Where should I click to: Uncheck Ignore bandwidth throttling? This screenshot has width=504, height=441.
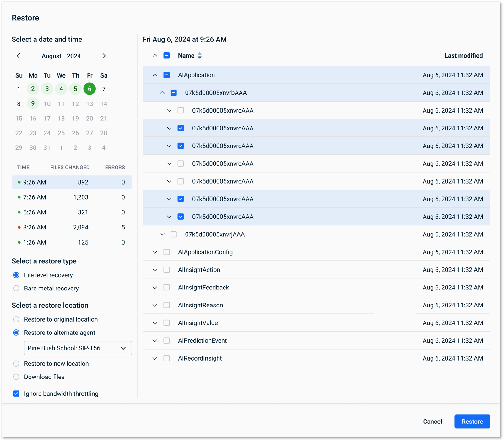(16, 393)
